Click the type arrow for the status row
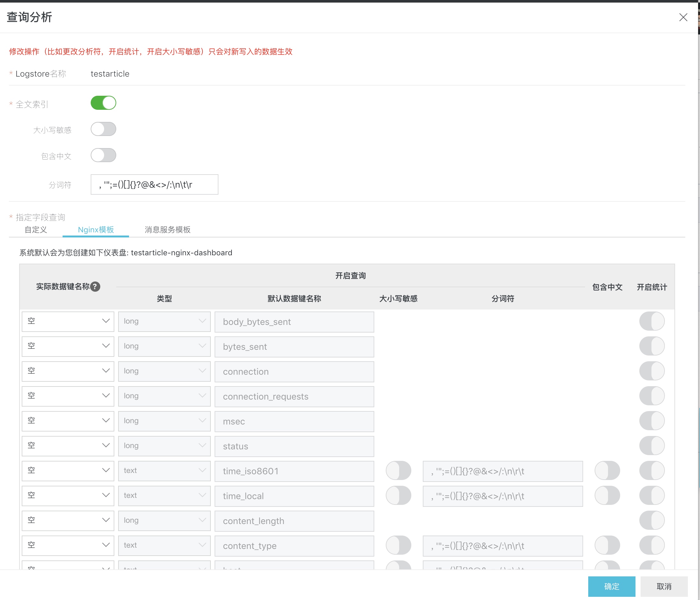The width and height of the screenshot is (700, 600). [x=202, y=445]
